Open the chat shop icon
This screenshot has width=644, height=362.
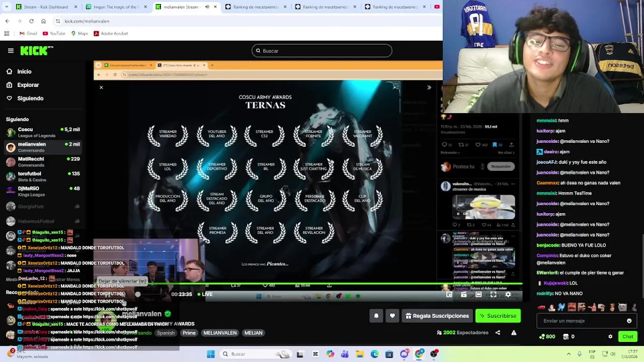(566, 336)
